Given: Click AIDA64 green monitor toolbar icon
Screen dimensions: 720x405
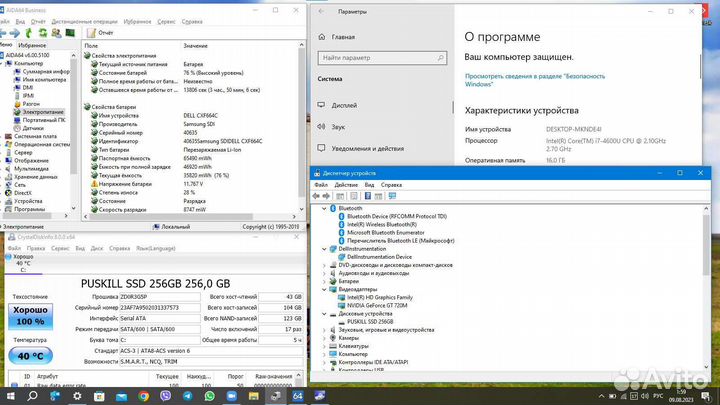Looking at the screenshot, I should click(70, 33).
